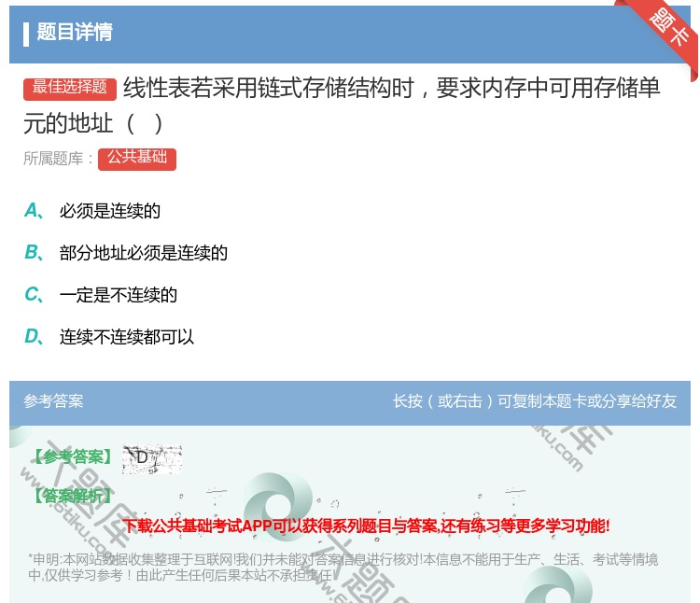Select option A 必须是连续的

pos(92,211)
